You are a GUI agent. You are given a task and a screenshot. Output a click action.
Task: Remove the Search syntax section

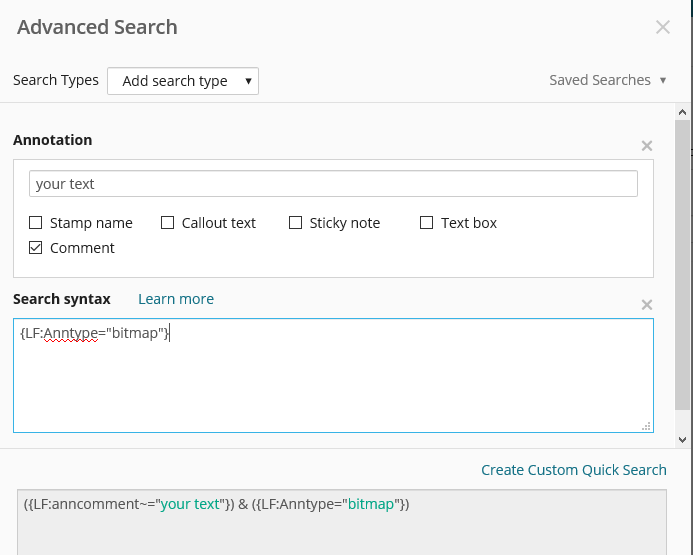click(x=647, y=305)
